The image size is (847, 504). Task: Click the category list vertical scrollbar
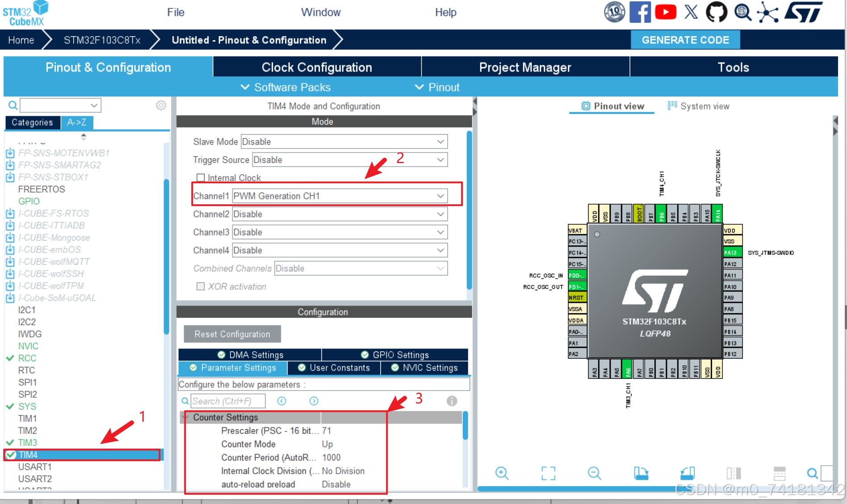[x=166, y=256]
